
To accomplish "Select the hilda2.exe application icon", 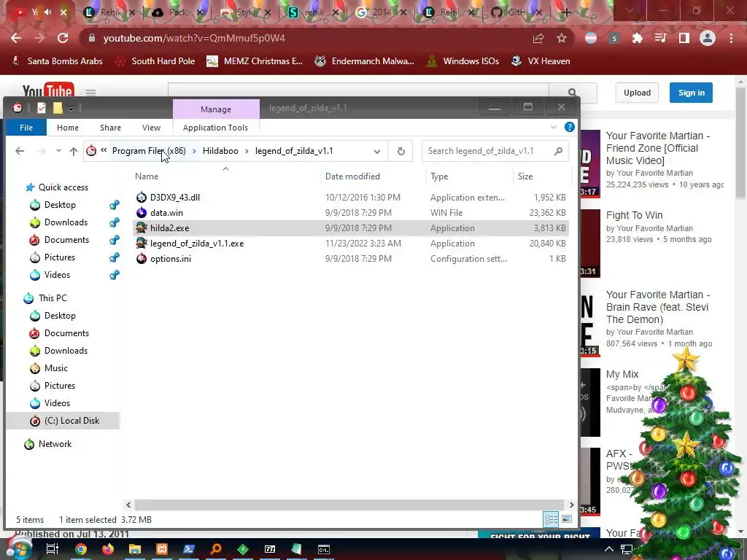I will (x=142, y=227).
